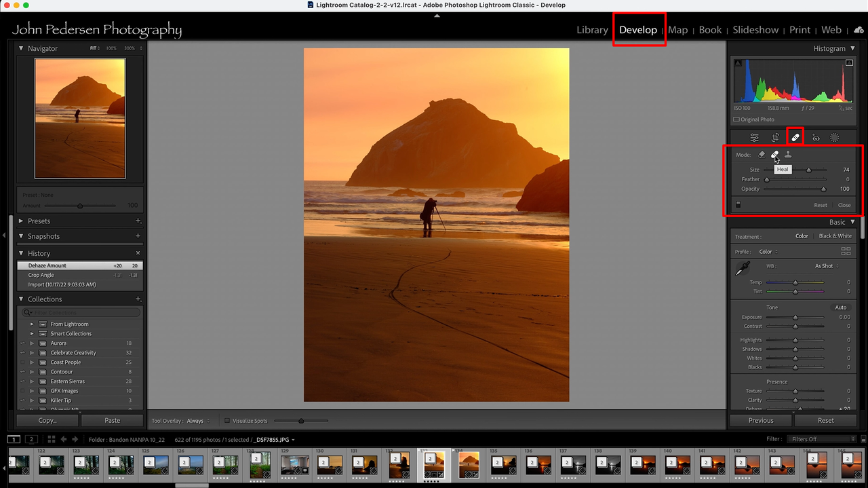
Task: Toggle the healing panel on/off switch
Action: pyautogui.click(x=738, y=204)
